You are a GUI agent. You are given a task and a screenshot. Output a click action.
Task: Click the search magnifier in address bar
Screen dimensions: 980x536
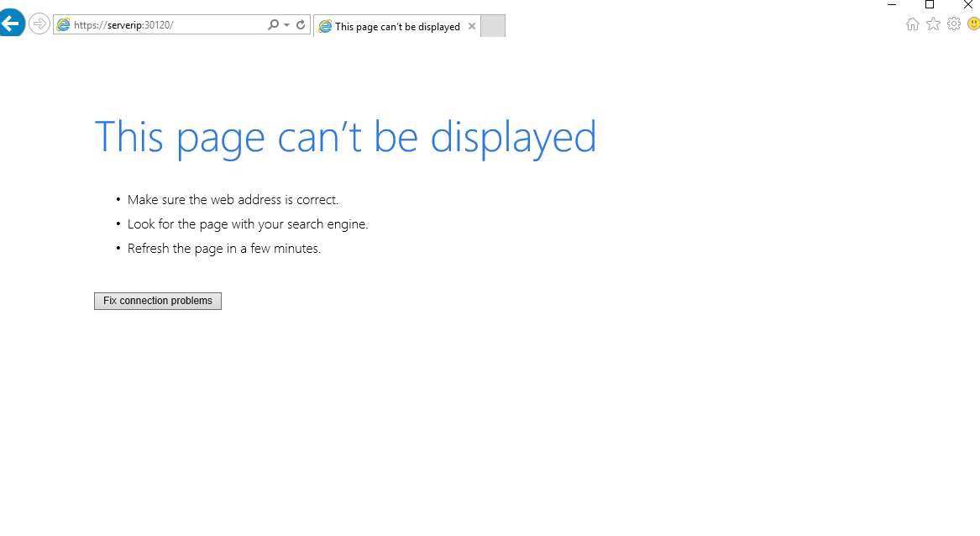click(273, 25)
